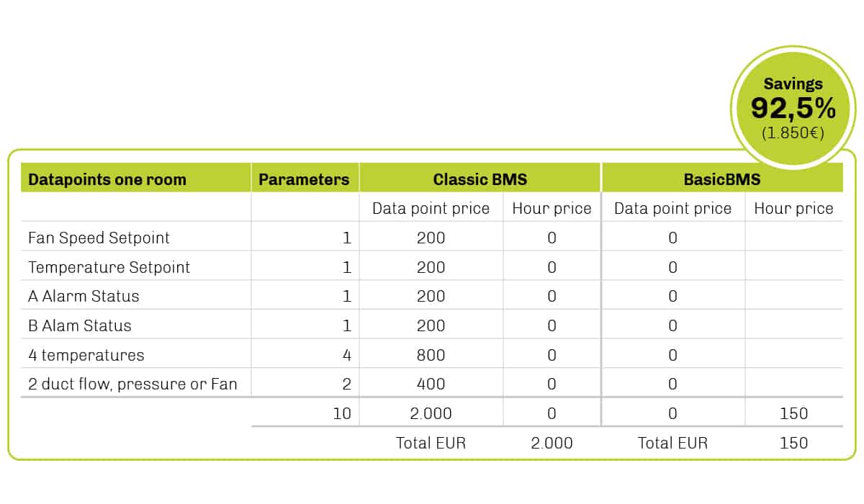The image size is (864, 504).
Task: Click the Classic BMS Total EUR label
Action: (x=431, y=443)
